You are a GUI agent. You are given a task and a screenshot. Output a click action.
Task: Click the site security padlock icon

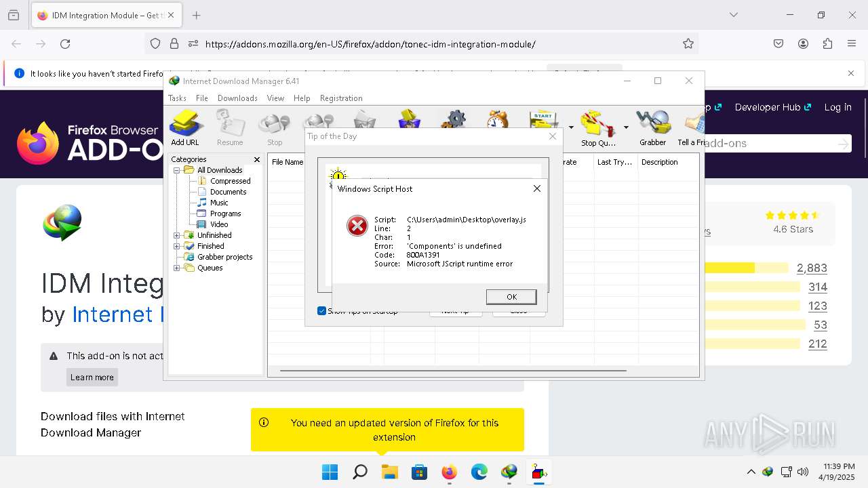click(174, 43)
